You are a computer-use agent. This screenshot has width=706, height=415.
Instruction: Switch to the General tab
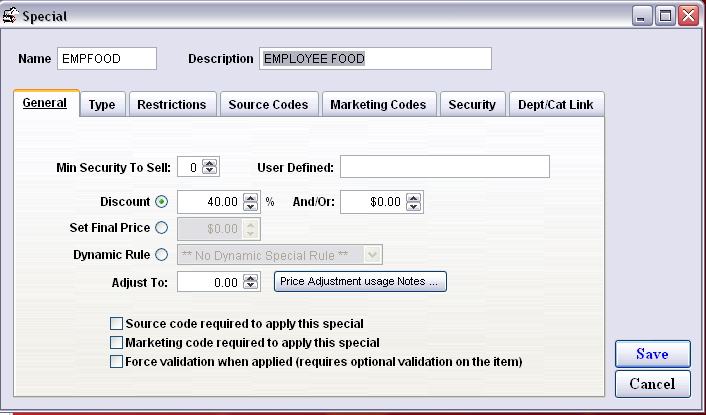[x=46, y=103]
